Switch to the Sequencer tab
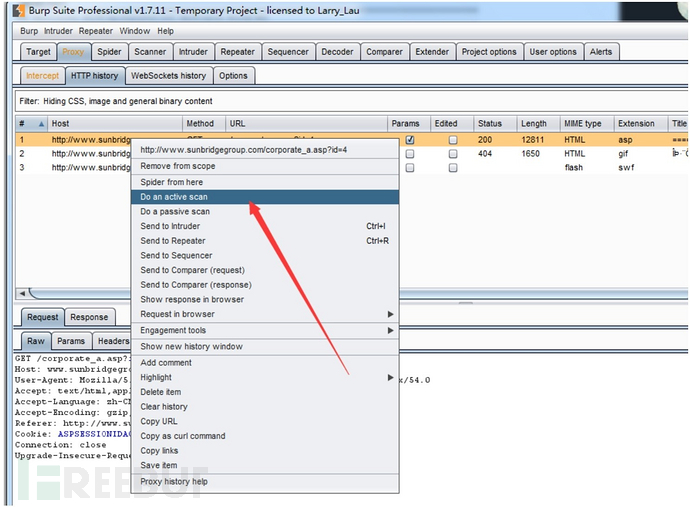The image size is (690, 507). [x=288, y=52]
